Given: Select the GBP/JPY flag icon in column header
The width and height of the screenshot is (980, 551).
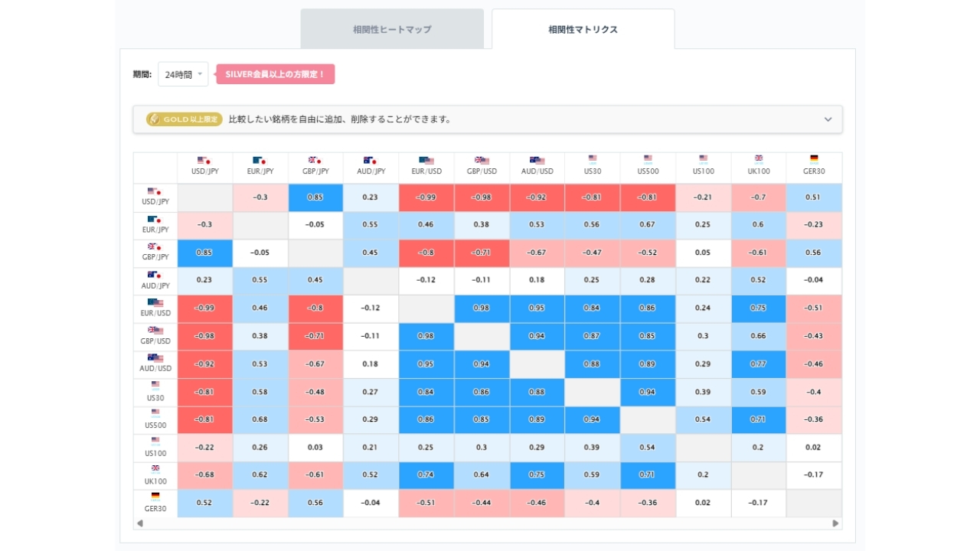Looking at the screenshot, I should (315, 161).
